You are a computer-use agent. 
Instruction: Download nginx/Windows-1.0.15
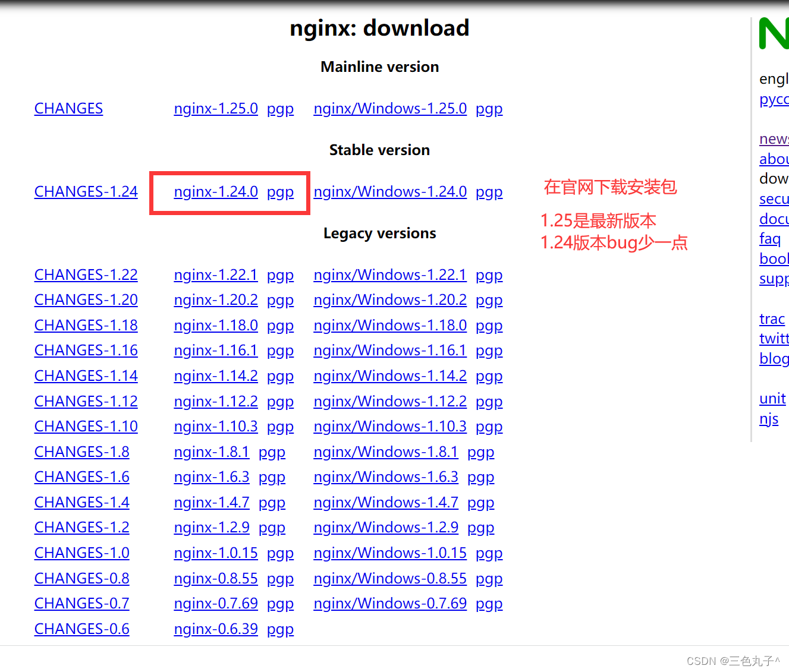[390, 553]
